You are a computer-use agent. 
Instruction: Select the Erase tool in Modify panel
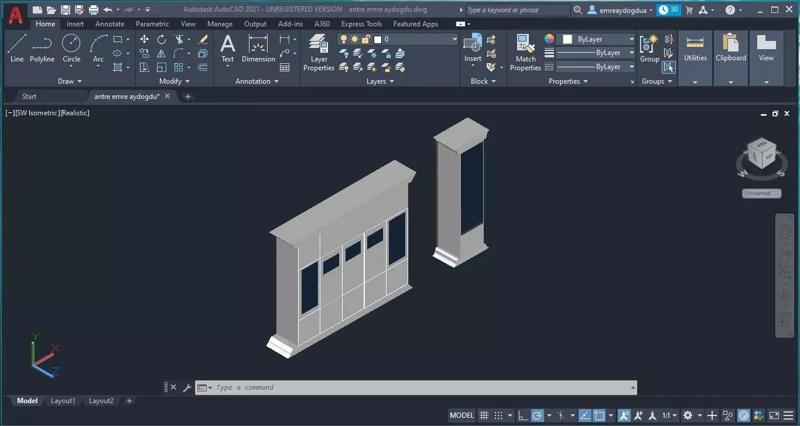coord(203,39)
